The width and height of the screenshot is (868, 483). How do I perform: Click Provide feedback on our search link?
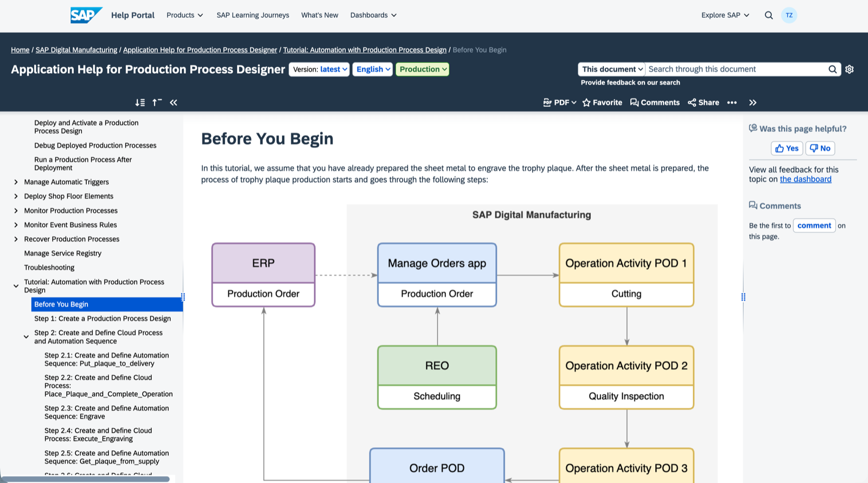630,82
